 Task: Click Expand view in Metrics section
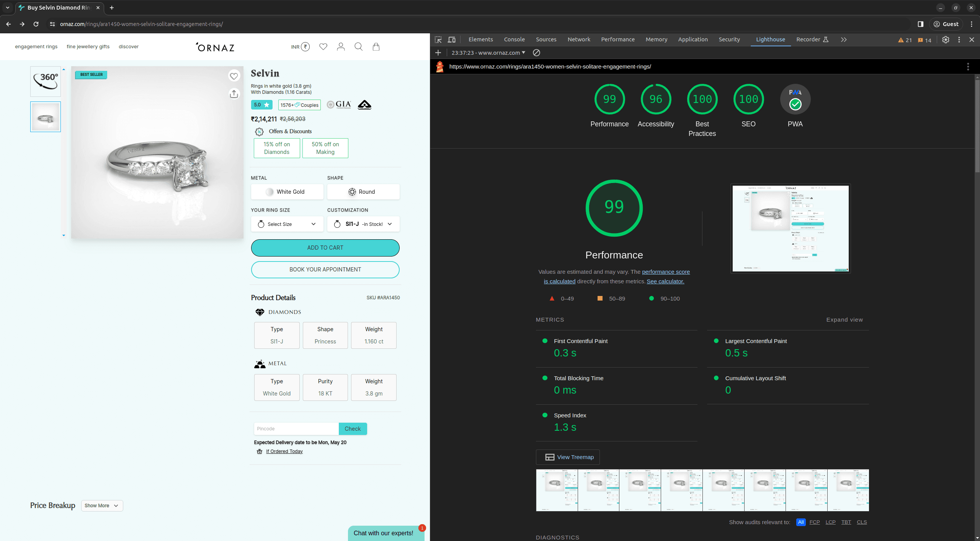(x=844, y=320)
